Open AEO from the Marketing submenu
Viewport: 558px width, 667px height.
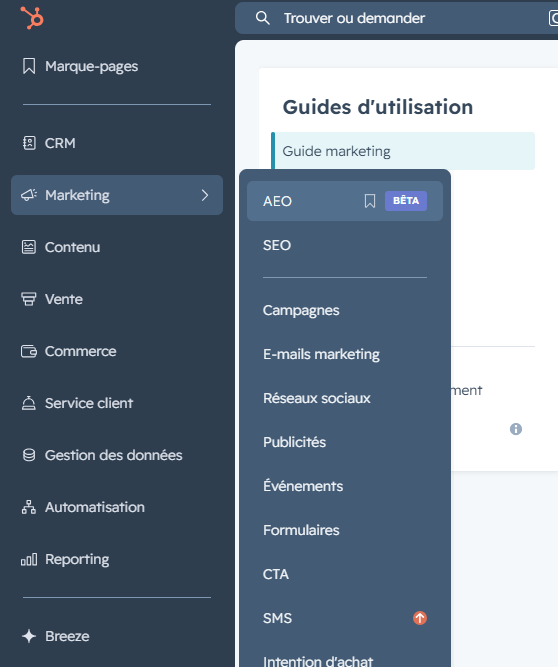click(x=345, y=201)
